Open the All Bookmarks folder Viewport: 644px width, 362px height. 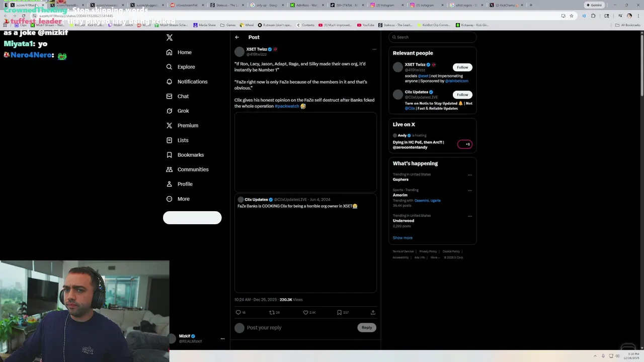point(628,25)
